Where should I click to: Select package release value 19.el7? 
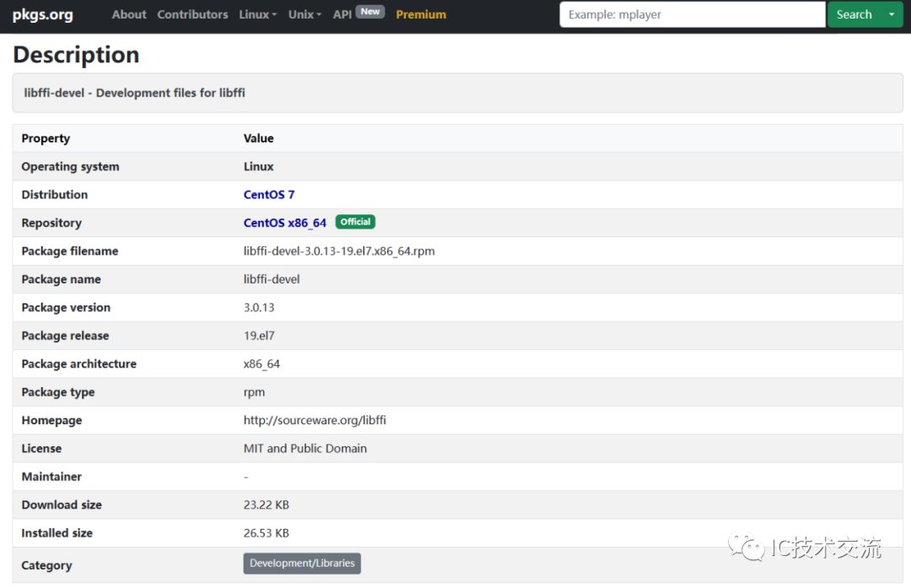point(259,336)
